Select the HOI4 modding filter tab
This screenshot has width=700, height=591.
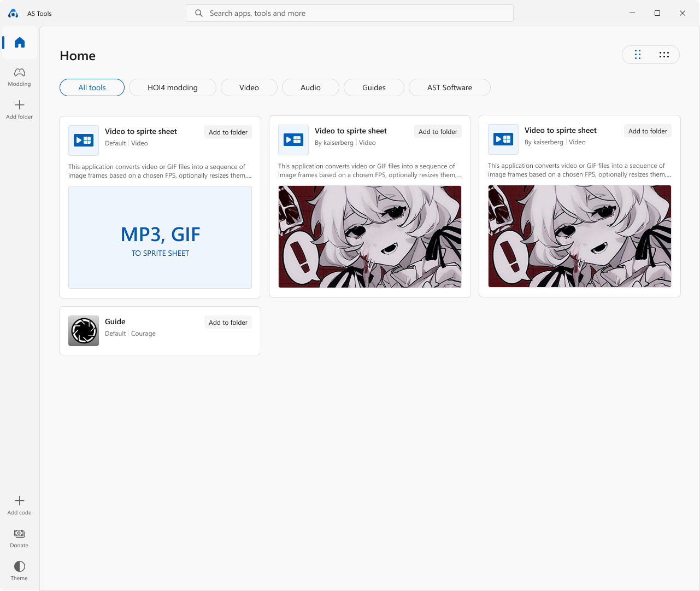[173, 87]
